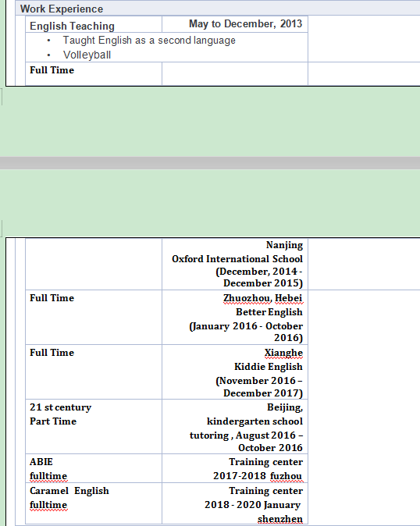Click the misspelled fuzhou word
Image resolution: width=420 pixels, height=526 pixels.
click(x=287, y=476)
